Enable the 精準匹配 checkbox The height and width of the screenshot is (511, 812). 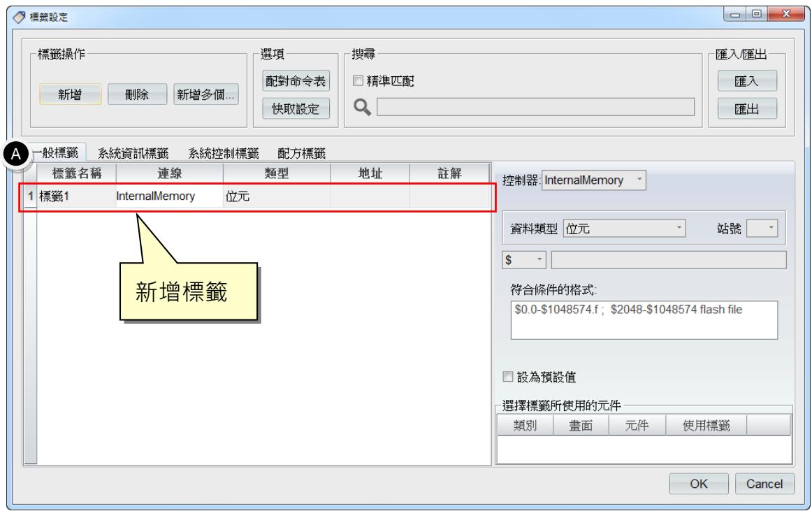tap(358, 80)
